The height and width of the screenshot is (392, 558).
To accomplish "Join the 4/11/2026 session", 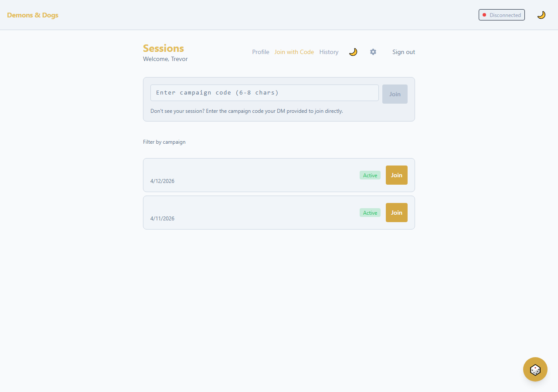I will point(397,213).
